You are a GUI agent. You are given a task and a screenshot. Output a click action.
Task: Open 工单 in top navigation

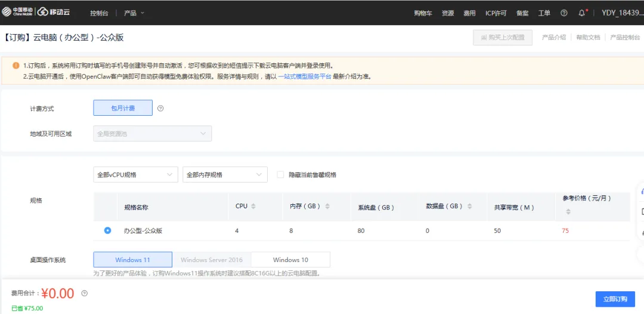(x=544, y=13)
